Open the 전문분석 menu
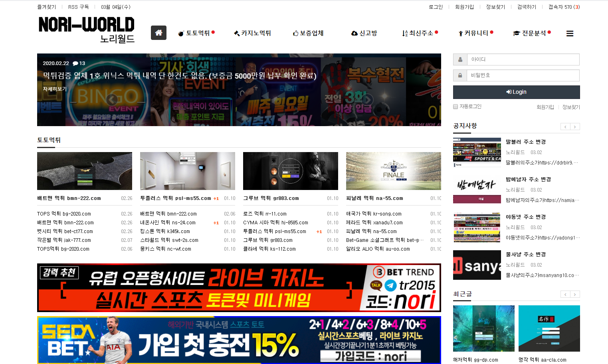608x364 pixels. click(x=532, y=33)
